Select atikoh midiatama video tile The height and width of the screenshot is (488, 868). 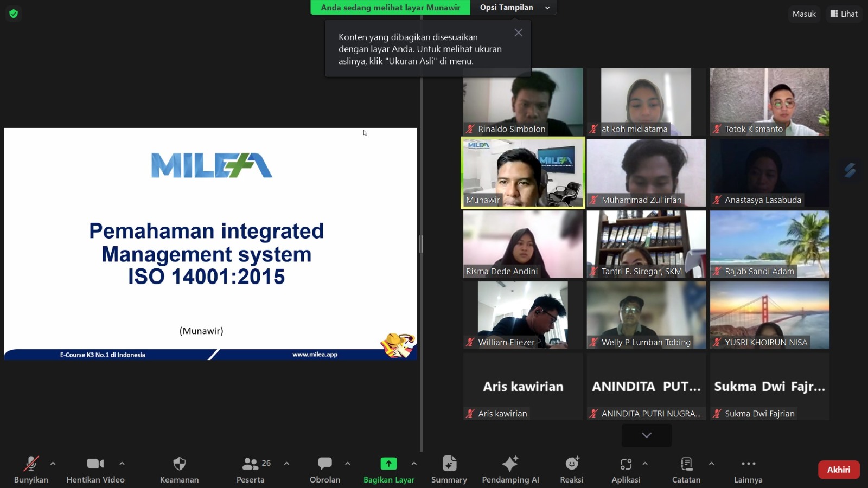click(646, 102)
